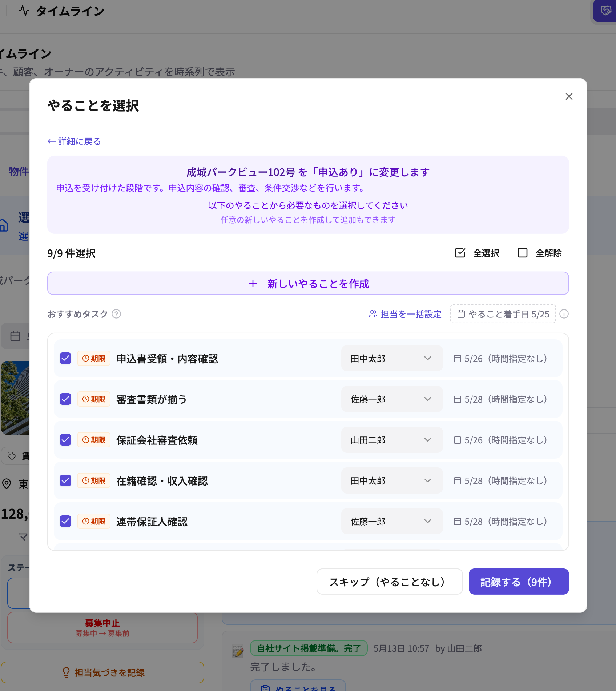616x691 pixels.
Task: Click 期限 badge on 審査書類が揃う row
Action: click(x=94, y=399)
